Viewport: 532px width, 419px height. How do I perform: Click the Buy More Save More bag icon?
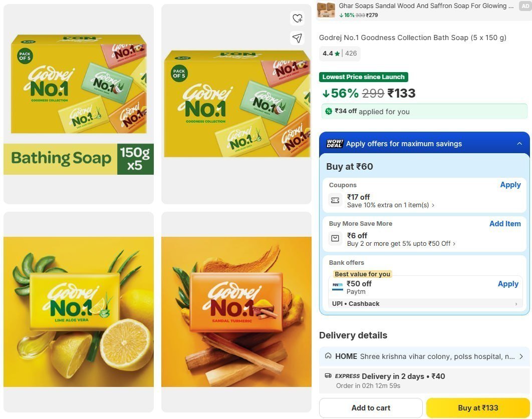335,238
